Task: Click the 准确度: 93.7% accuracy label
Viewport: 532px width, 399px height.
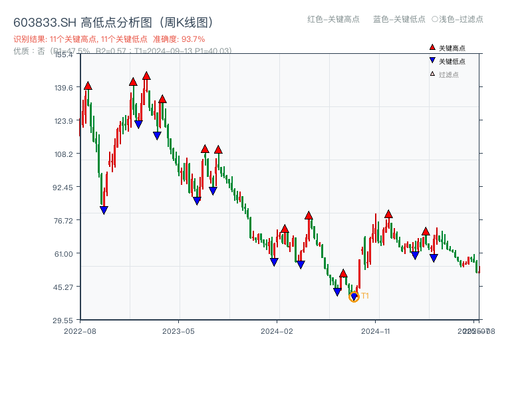Action: pos(176,39)
